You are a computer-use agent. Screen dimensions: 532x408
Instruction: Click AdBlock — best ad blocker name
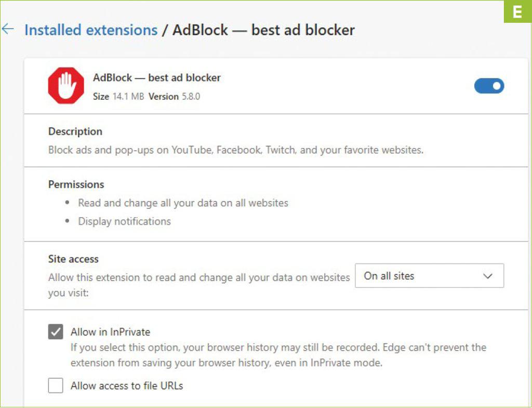157,78
